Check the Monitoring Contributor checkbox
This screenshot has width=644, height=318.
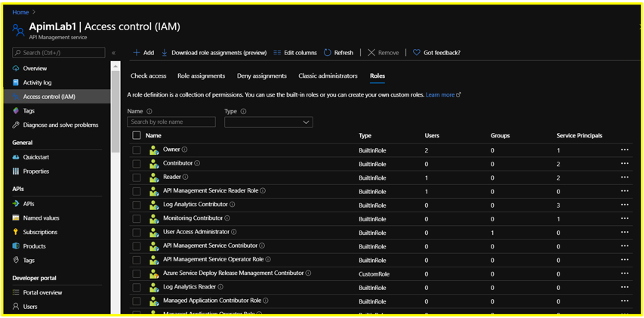(137, 218)
